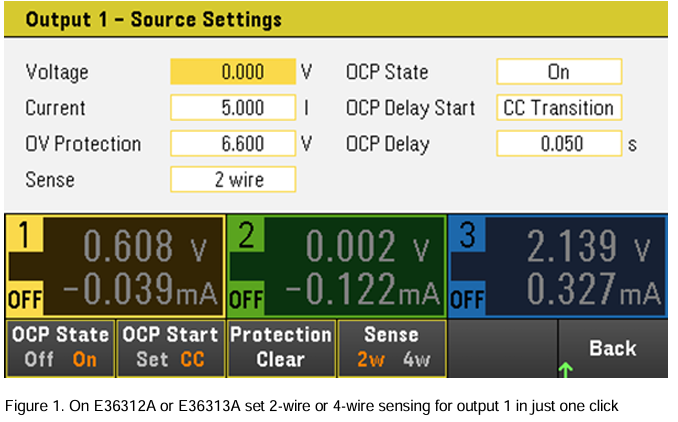Viewport: 678px width, 422px height.
Task: Switch Sense softkey between 2w and 4w
Action: click(392, 348)
